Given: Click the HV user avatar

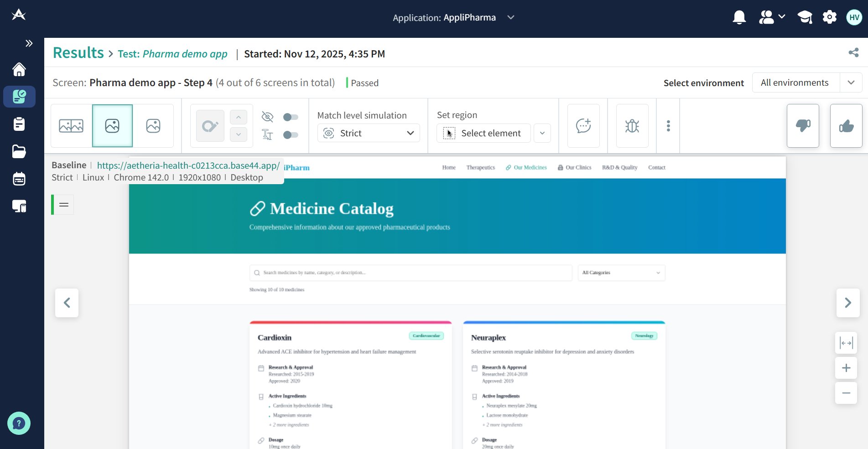Looking at the screenshot, I should click(x=853, y=17).
